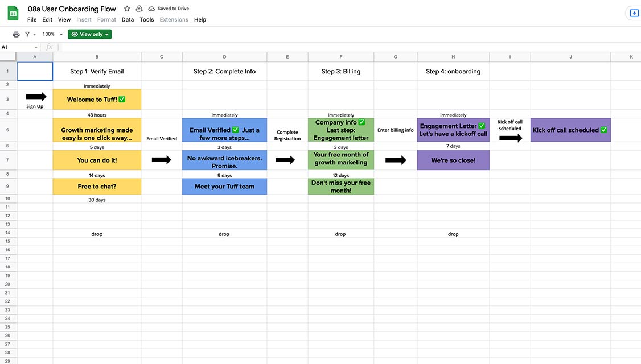Open the View menu

click(x=64, y=19)
